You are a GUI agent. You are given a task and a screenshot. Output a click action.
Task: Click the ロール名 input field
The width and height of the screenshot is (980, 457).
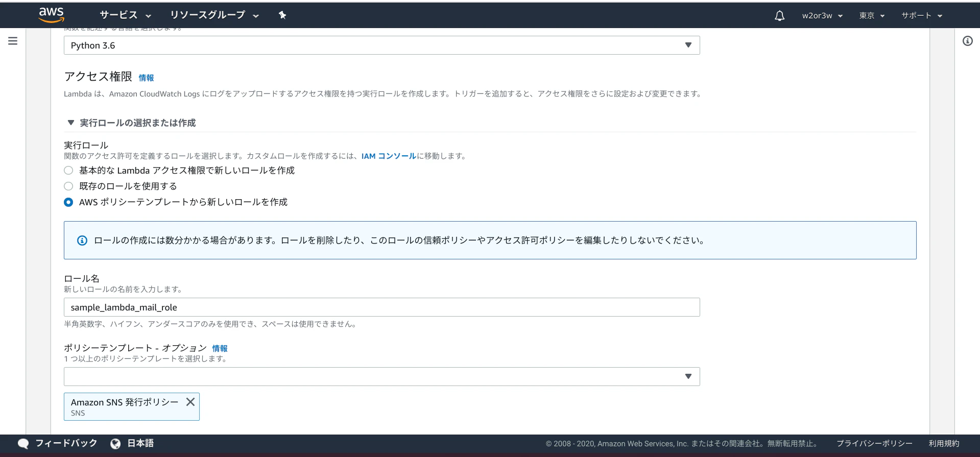tap(381, 307)
